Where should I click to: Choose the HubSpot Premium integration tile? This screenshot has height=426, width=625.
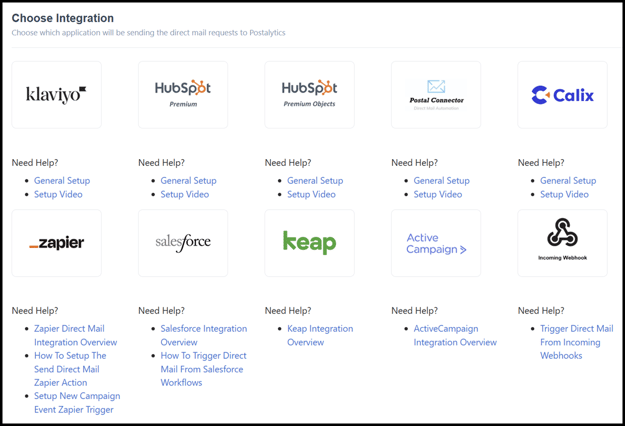click(x=183, y=95)
